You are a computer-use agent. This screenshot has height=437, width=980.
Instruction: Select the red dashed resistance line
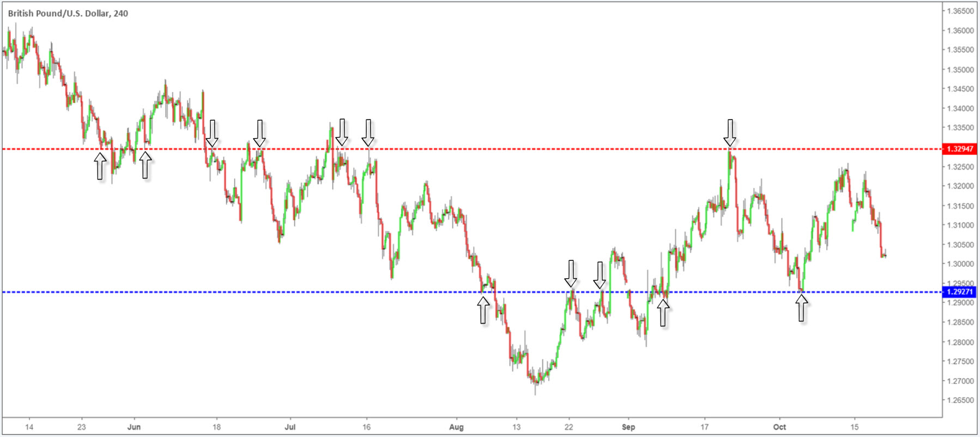pyautogui.click(x=472, y=148)
